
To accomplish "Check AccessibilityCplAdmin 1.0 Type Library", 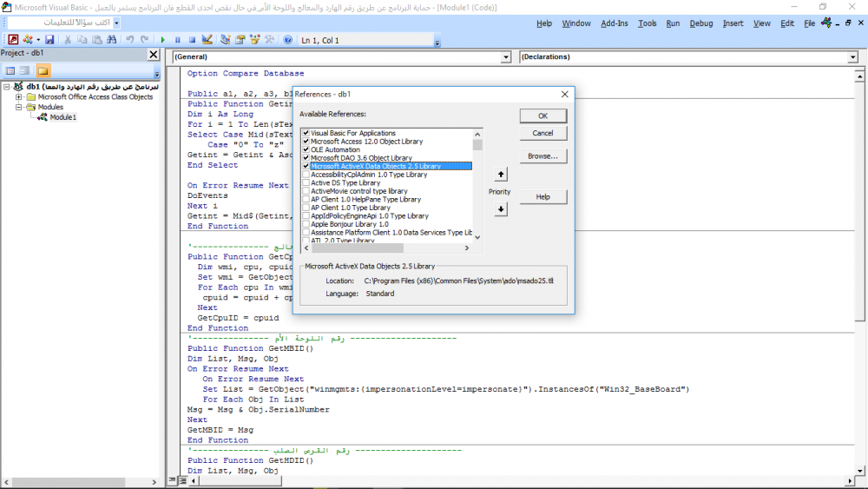I will click(306, 175).
